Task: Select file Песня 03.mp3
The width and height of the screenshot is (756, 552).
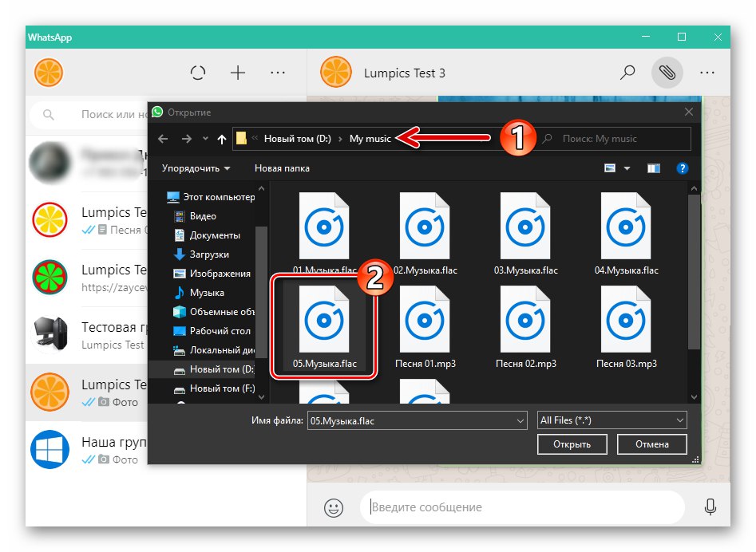Action: [x=626, y=327]
